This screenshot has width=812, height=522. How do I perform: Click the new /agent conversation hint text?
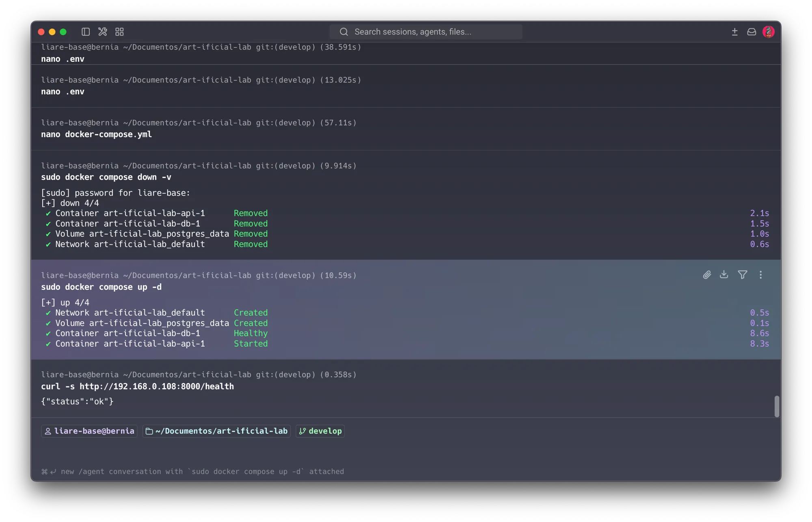(x=193, y=472)
